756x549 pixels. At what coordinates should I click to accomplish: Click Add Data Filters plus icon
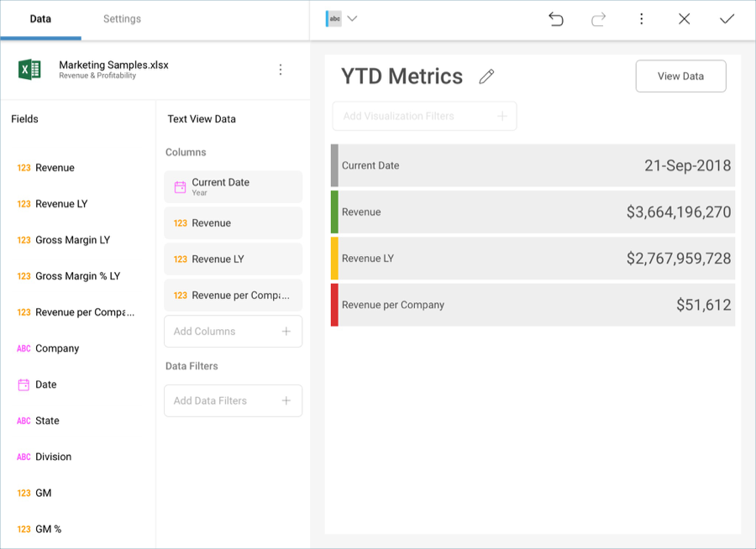pyautogui.click(x=286, y=401)
